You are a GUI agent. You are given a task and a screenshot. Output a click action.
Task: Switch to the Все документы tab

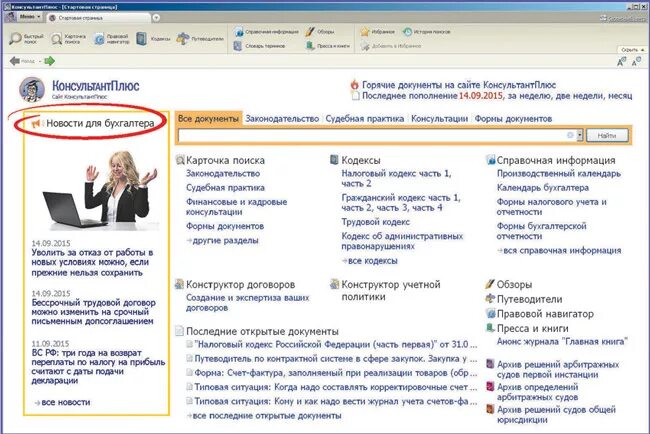(x=208, y=119)
